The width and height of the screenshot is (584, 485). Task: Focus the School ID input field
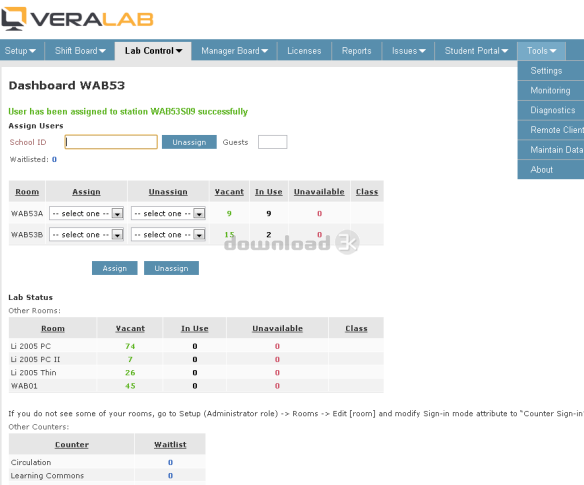click(x=111, y=142)
